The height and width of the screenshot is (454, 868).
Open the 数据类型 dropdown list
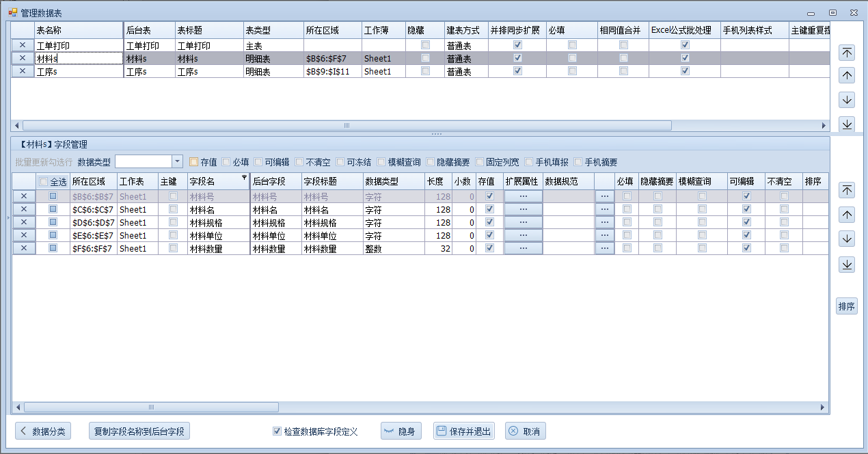pyautogui.click(x=177, y=161)
